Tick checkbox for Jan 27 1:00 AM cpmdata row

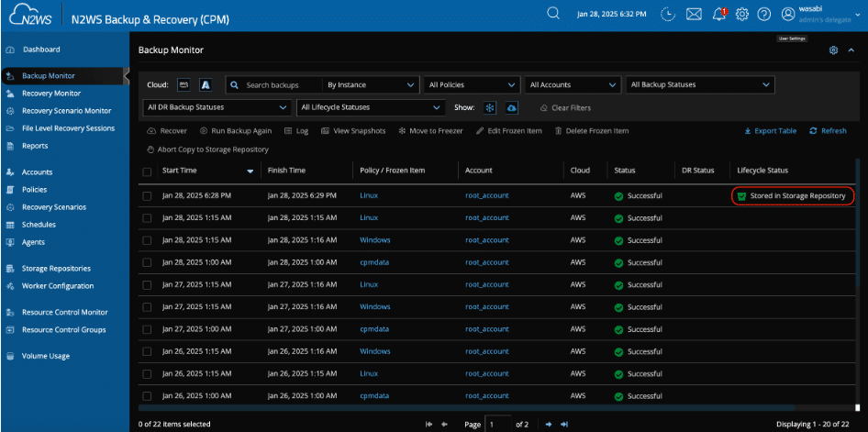[x=147, y=329]
